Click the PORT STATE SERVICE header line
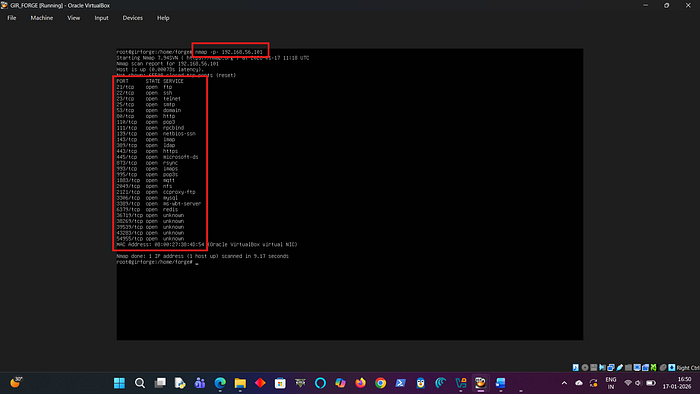 click(150, 81)
